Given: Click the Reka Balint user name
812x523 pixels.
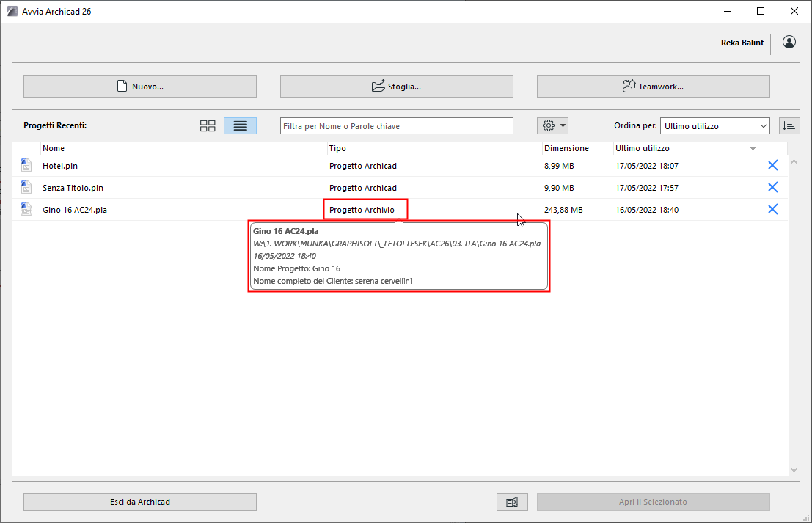Looking at the screenshot, I should [x=742, y=43].
